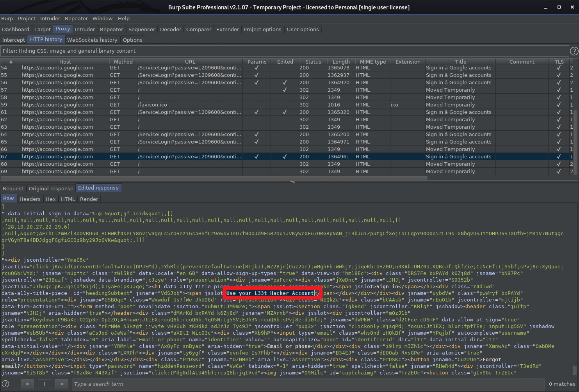The image size is (579, 392).
Task: Click into the 'Type a search term' field
Action: (x=308, y=384)
